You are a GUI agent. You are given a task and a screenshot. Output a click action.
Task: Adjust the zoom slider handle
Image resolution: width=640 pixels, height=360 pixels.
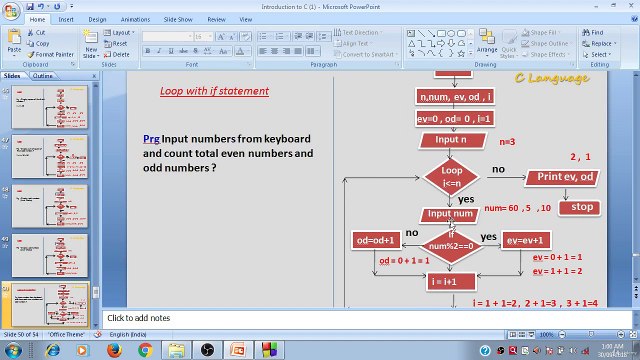pos(591,334)
